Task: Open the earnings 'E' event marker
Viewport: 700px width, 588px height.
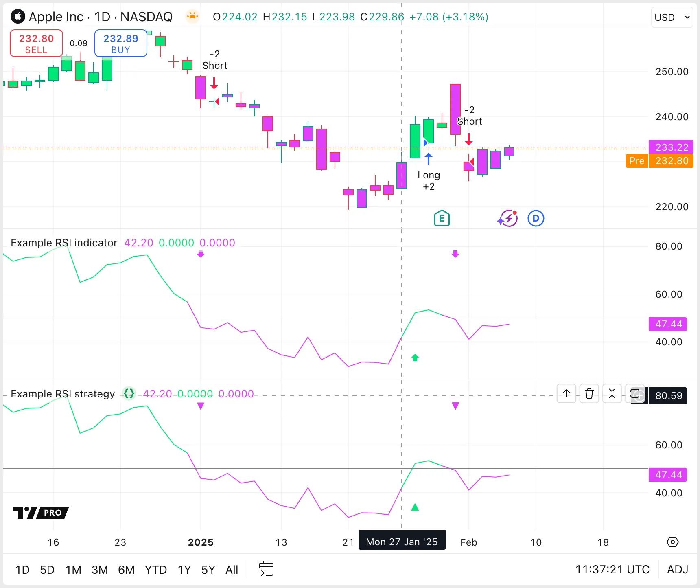Action: click(442, 218)
